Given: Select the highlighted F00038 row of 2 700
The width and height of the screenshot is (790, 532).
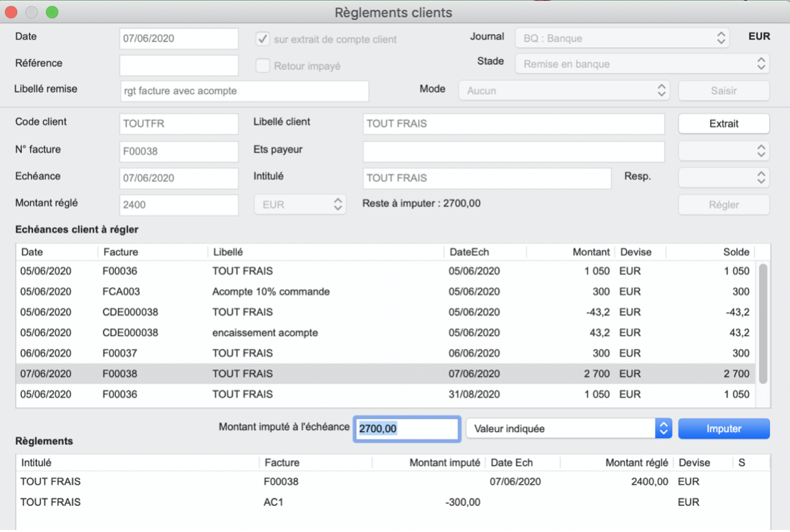Looking at the screenshot, I should click(x=385, y=374).
